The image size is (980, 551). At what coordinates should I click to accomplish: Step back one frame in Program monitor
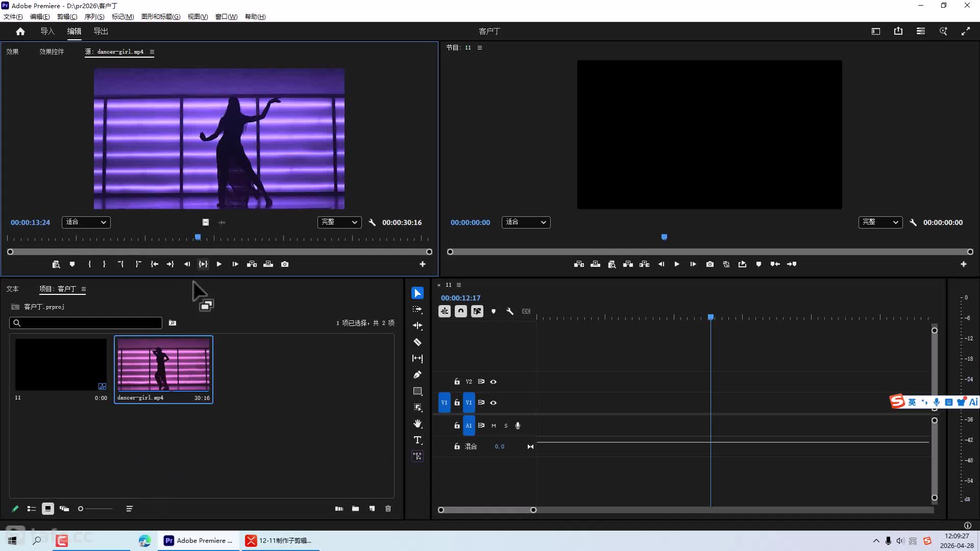(x=661, y=264)
